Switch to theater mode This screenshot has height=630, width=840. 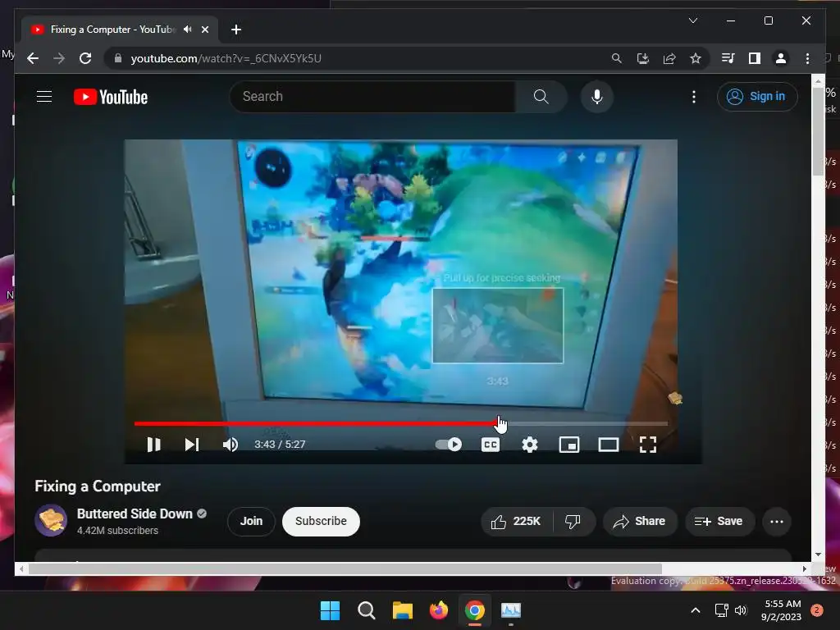(609, 445)
